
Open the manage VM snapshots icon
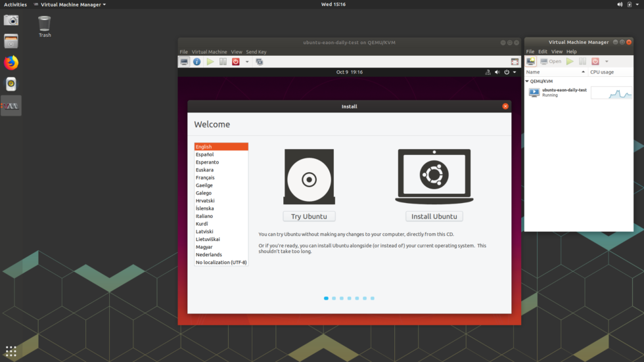pos(260,62)
